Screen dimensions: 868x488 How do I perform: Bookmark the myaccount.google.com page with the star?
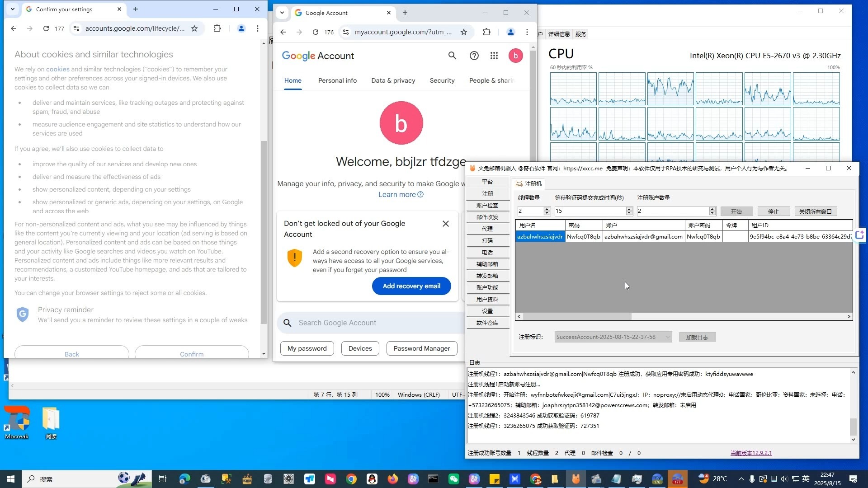[x=464, y=32]
